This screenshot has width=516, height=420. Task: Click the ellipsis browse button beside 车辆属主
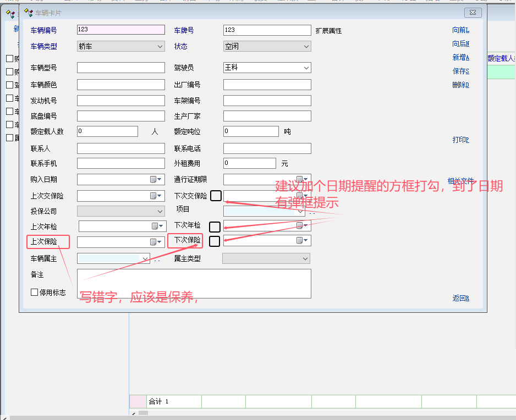coord(157,259)
